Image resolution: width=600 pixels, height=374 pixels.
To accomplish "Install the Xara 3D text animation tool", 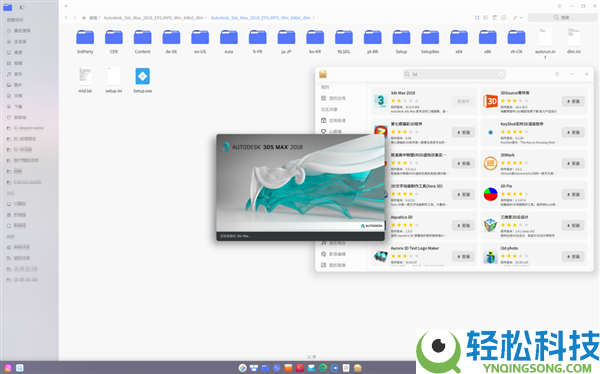I will click(463, 194).
